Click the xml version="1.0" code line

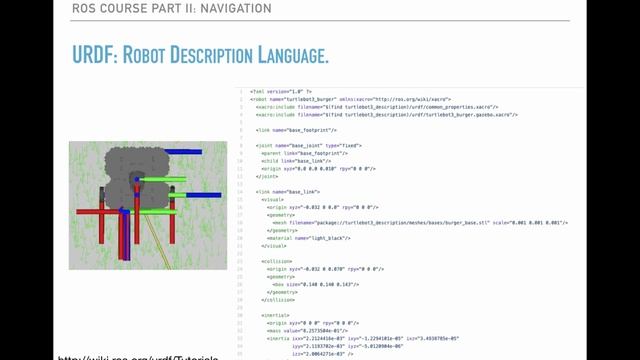[281, 92]
